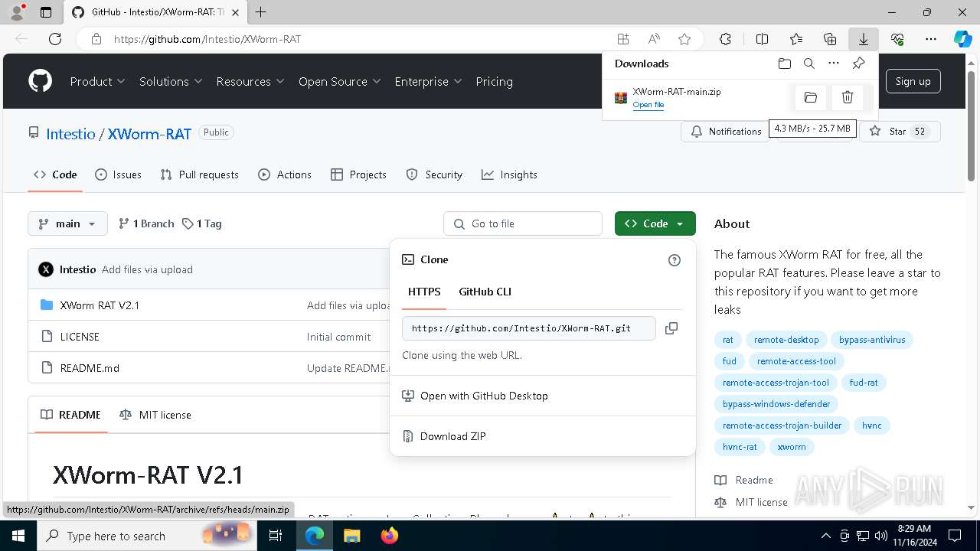Switch to the HTTPS clone tab

coord(424,292)
